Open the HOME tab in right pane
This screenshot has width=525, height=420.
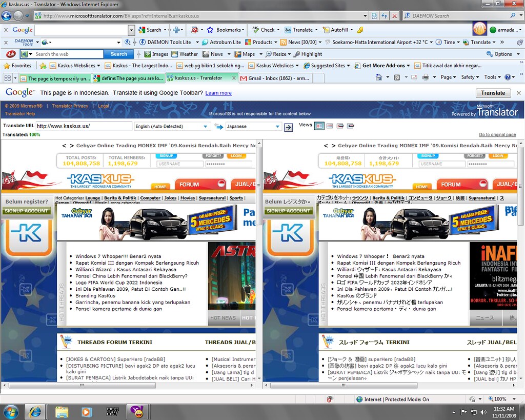421,187
